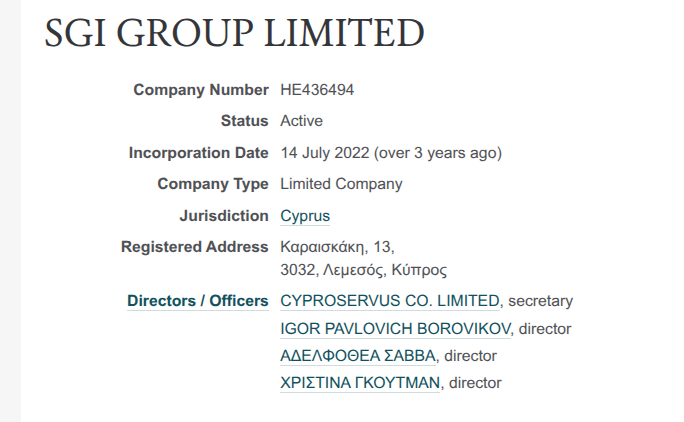Click the Company Type label
Image resolution: width=684 pixels, height=422 pixels.
coord(212,184)
